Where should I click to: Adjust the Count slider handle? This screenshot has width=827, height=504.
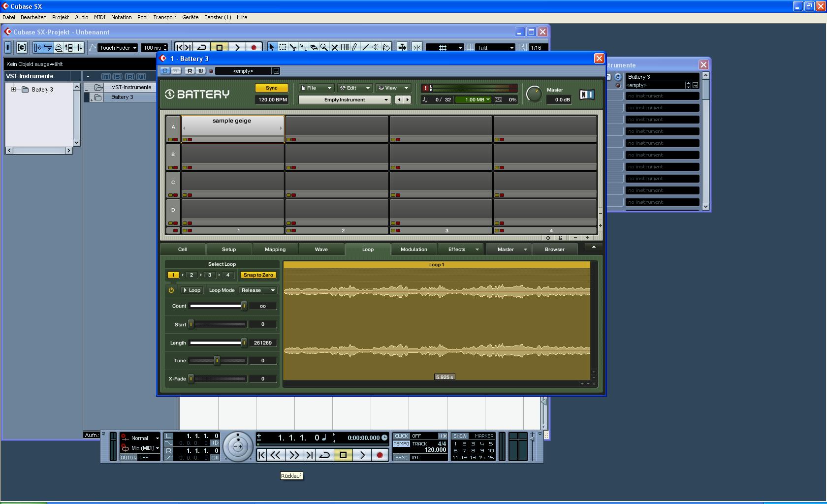click(244, 306)
